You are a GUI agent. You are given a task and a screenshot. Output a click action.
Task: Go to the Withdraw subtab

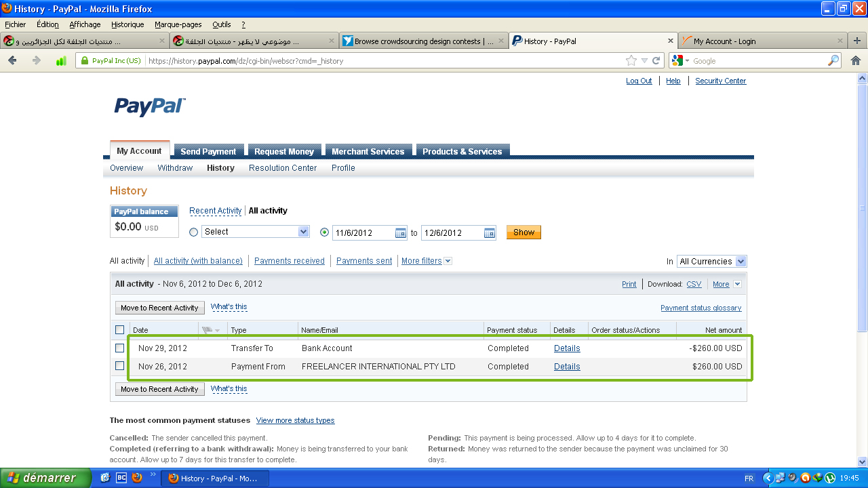click(175, 168)
